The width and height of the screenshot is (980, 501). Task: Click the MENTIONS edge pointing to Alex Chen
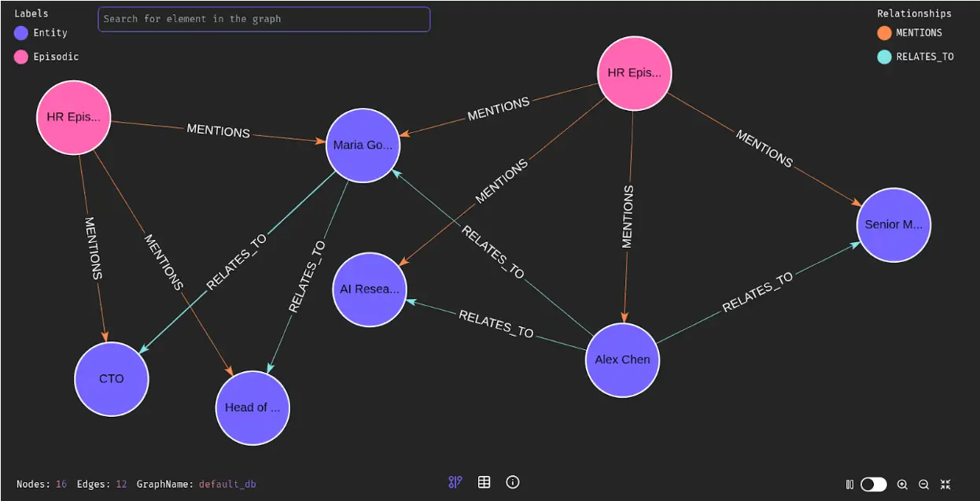[628, 217]
